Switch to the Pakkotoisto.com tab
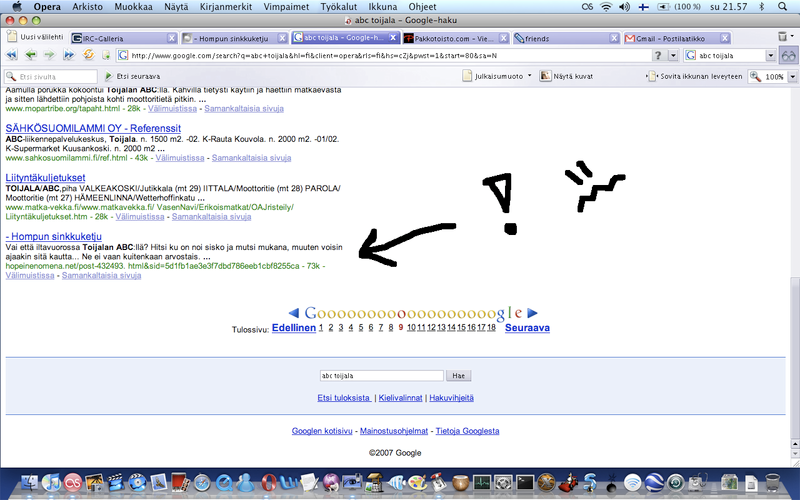Viewport: 800px width, 500px height. click(455, 38)
